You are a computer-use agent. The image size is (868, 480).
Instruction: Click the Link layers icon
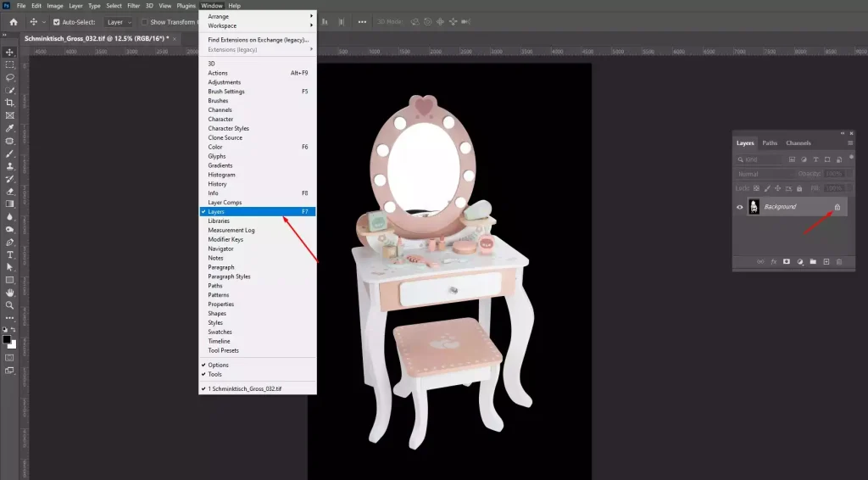click(760, 262)
